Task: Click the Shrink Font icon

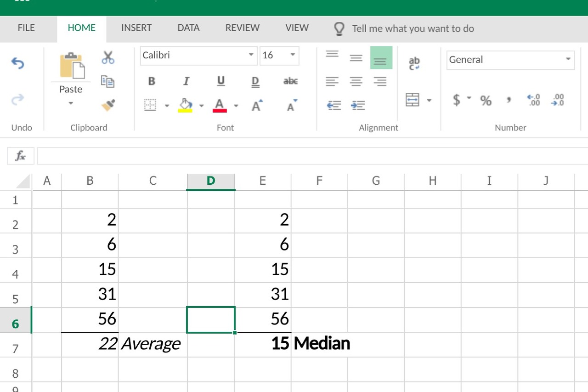Action: click(292, 105)
